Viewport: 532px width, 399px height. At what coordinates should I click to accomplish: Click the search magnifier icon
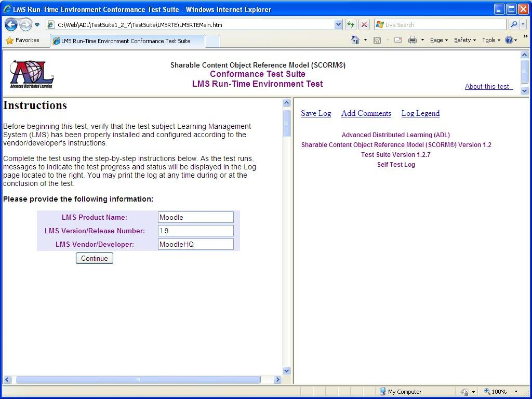[513, 24]
